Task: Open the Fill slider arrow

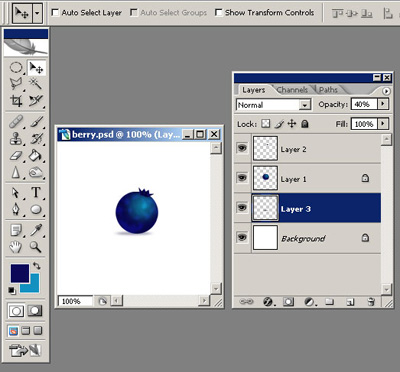Action: click(x=383, y=124)
